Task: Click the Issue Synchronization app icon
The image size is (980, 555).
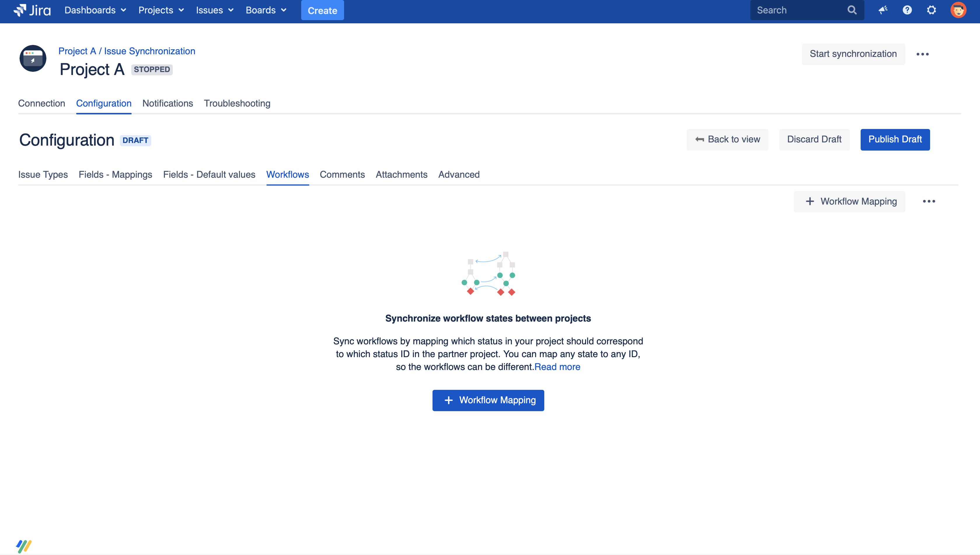Action: click(33, 59)
